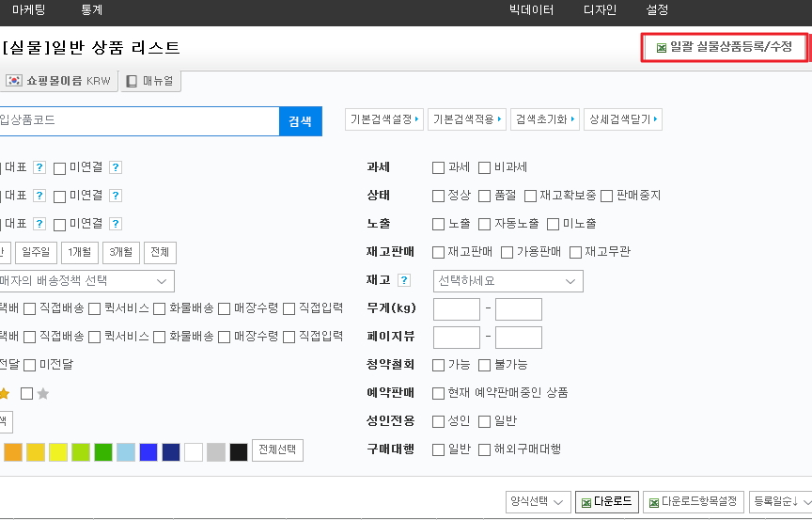This screenshot has width=812, height=520.
Task: Enable the 비과세 checkbox
Action: (x=485, y=167)
